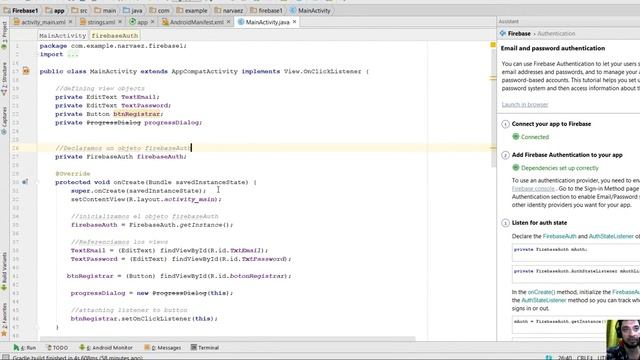The height and width of the screenshot is (360, 640).
Task: Open the src folder breadcrumb
Action: pos(79,10)
